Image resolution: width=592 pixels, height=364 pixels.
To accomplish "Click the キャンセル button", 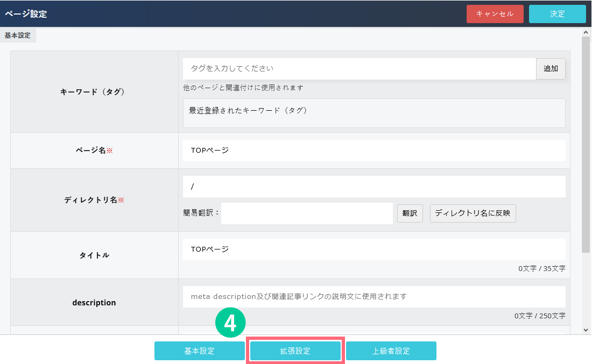I will click(x=495, y=14).
